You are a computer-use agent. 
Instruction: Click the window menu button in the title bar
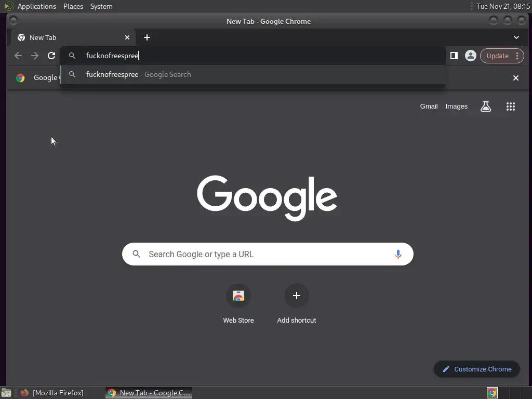point(13,21)
